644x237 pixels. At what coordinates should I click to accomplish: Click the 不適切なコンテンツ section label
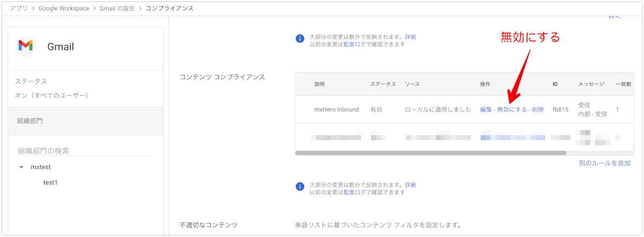tap(208, 225)
